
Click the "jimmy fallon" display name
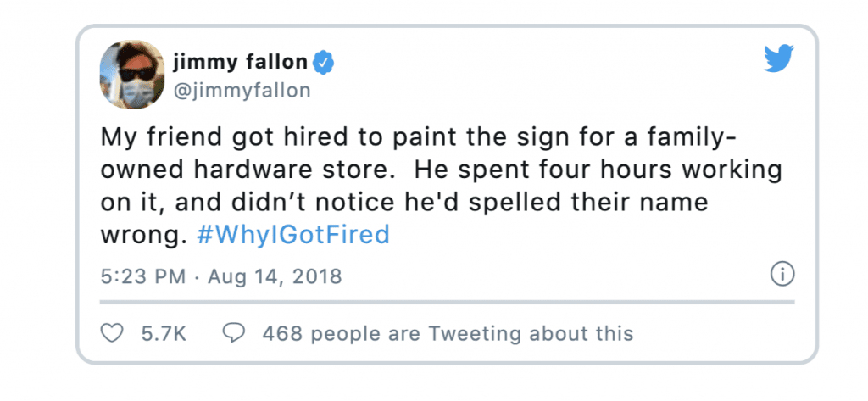(240, 63)
